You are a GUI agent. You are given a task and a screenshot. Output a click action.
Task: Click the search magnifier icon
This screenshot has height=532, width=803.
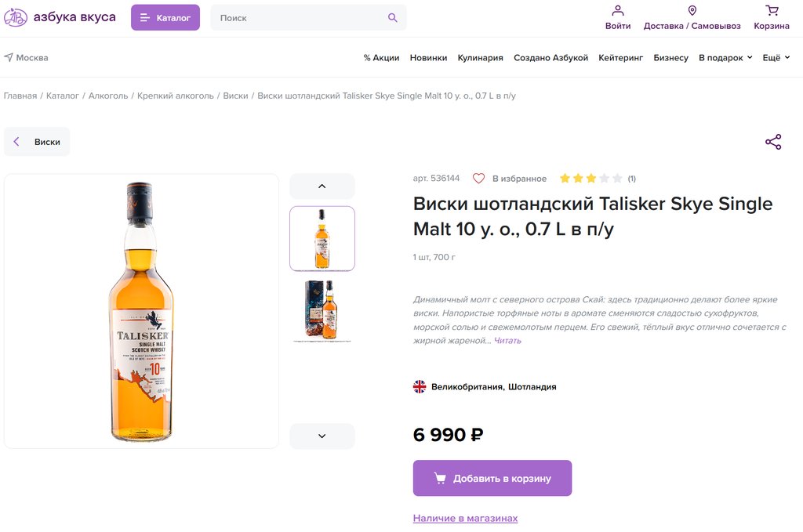[393, 17]
